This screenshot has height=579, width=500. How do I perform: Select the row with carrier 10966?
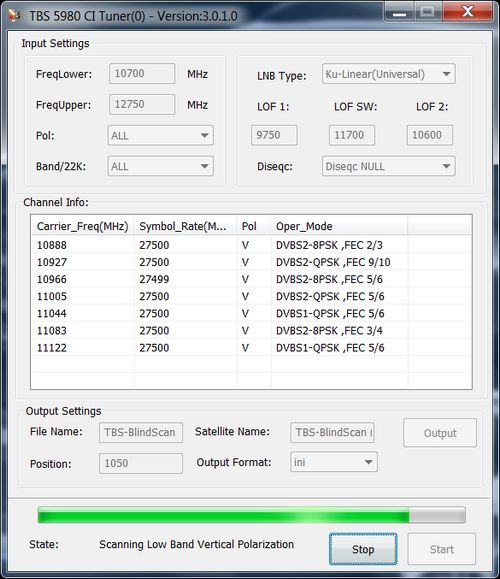(251, 279)
